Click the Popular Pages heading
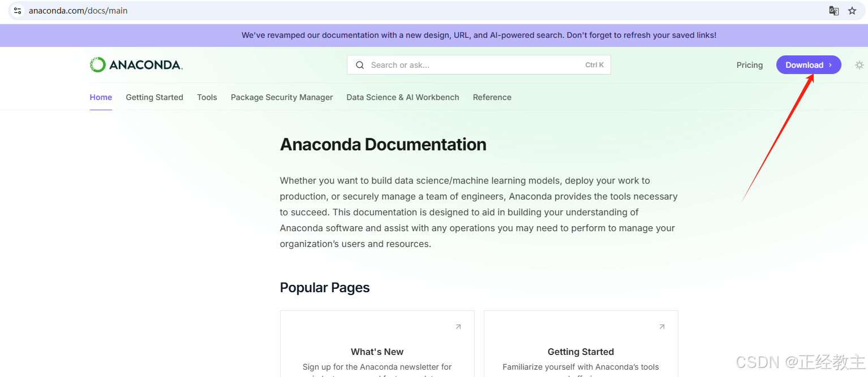This screenshot has height=377, width=868. (x=325, y=288)
